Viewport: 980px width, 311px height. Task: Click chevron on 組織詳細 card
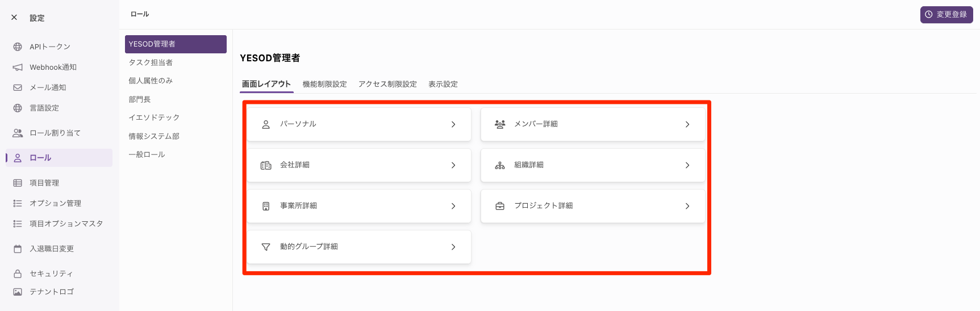(x=687, y=165)
